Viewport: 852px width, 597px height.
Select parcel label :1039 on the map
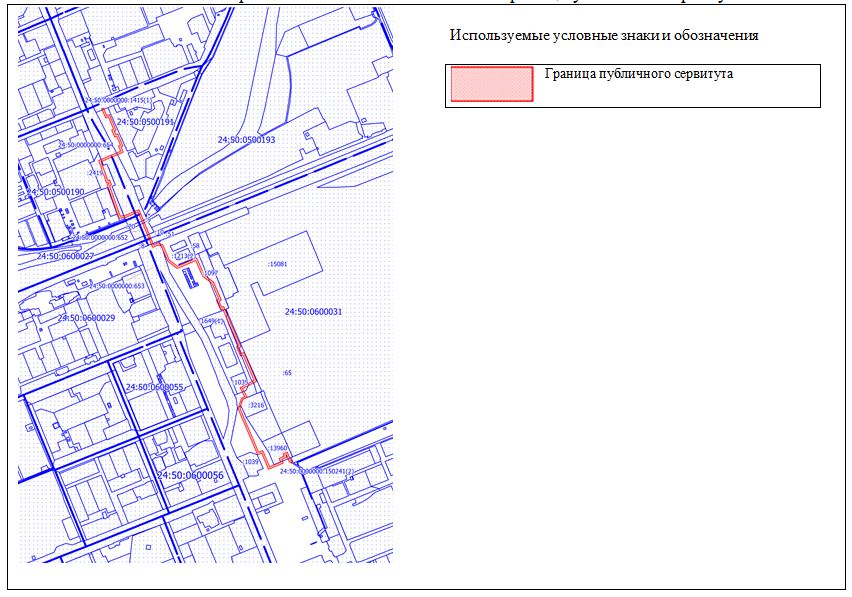pyautogui.click(x=251, y=461)
